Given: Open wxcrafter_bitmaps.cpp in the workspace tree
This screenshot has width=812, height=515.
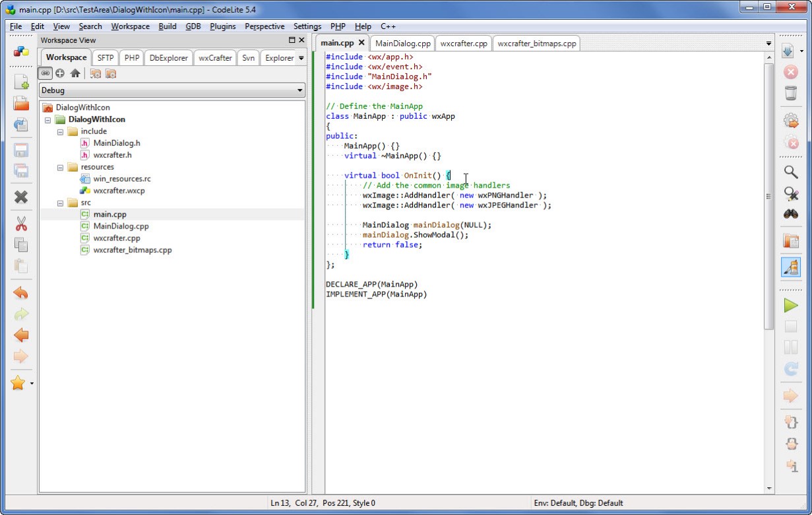Looking at the screenshot, I should (132, 250).
